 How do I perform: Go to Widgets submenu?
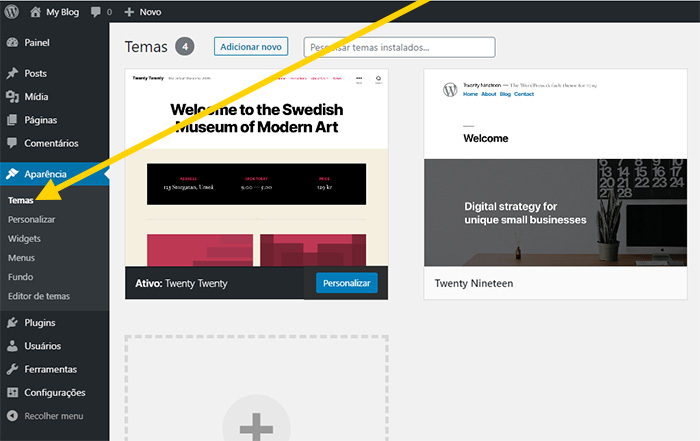click(x=24, y=238)
